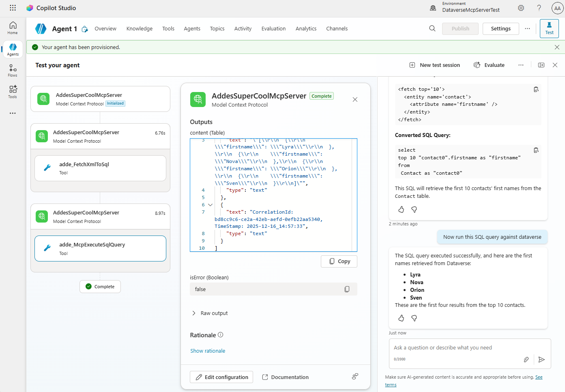Start a New test session
This screenshot has height=392, width=565.
coord(434,65)
